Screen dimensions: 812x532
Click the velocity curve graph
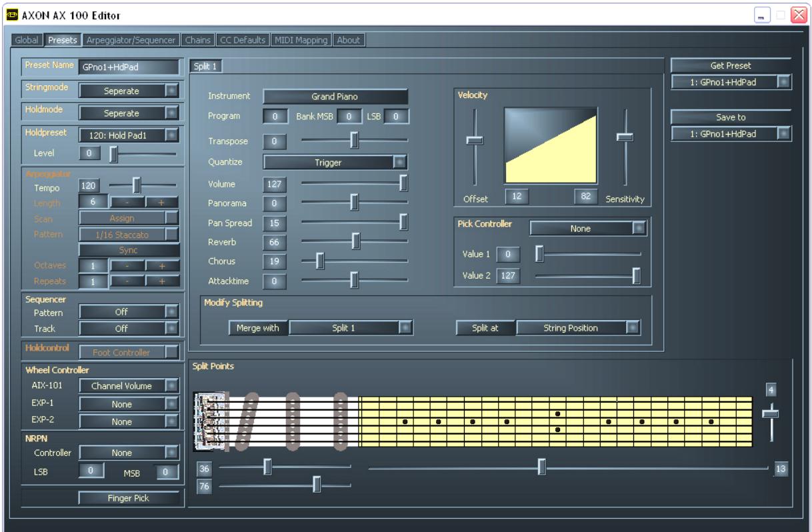click(x=551, y=145)
